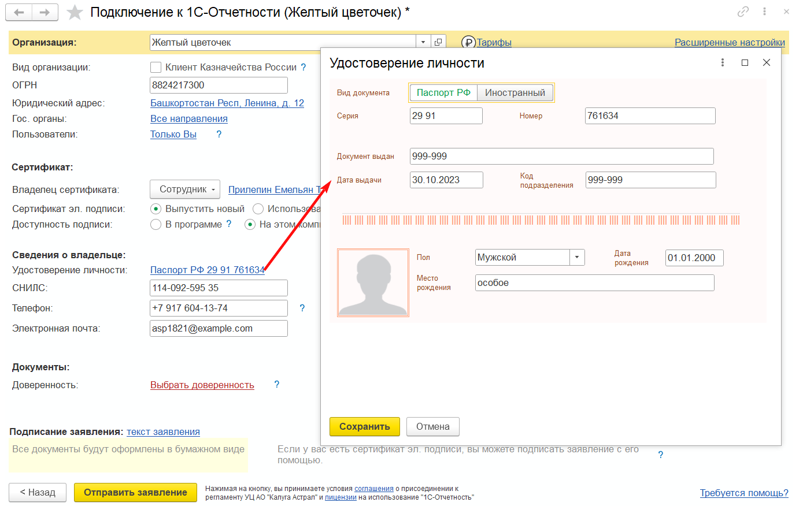Select the На этом компьютере radio option
Screen dimensions: 803x532
click(250, 224)
